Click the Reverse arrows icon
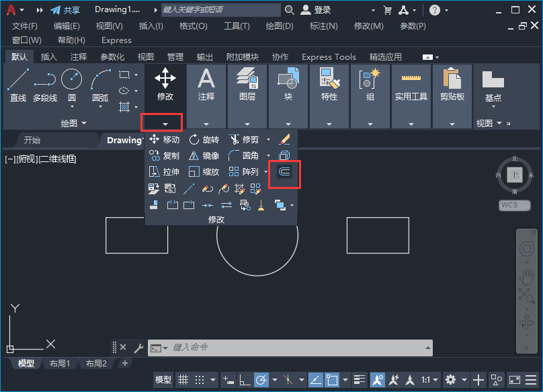Screen dimensions: 543x392 click(x=226, y=205)
